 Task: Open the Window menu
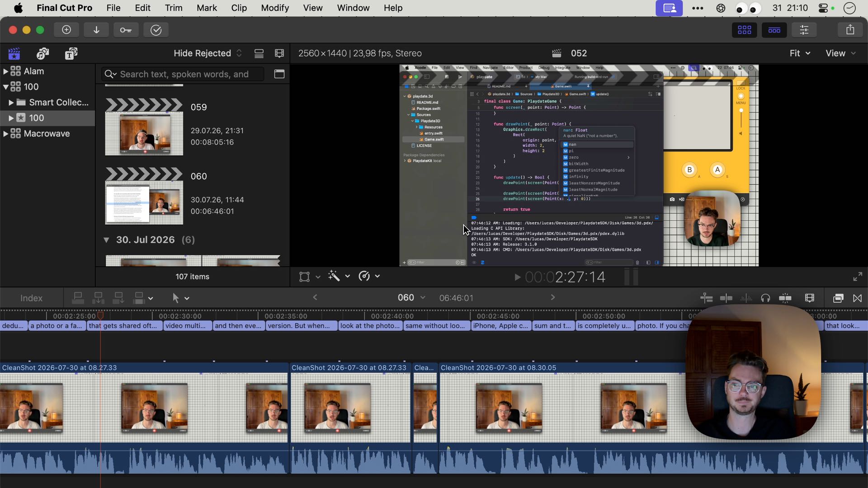(353, 8)
